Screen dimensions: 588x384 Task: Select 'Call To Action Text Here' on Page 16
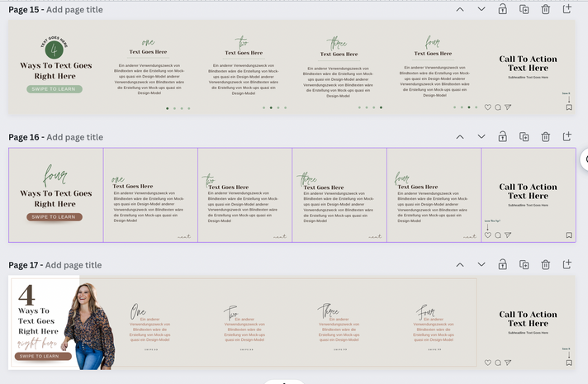(528, 192)
